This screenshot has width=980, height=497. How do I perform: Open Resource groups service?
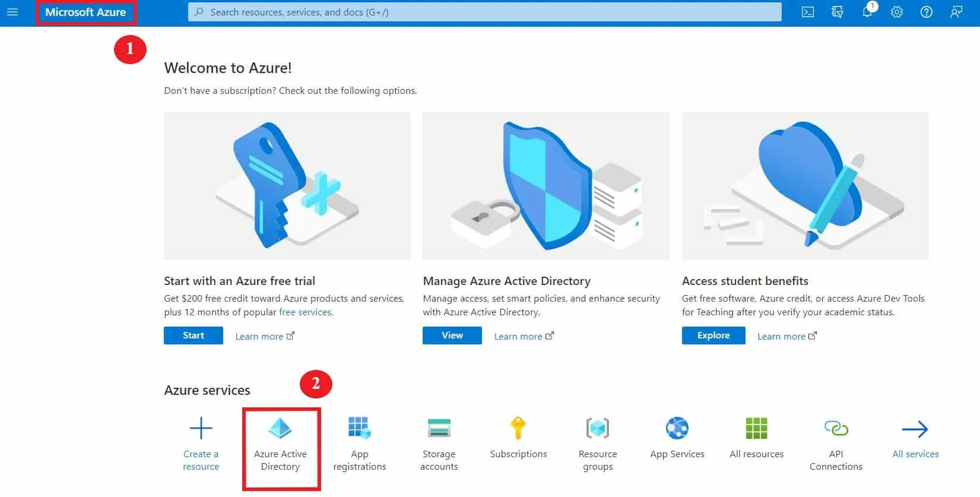pyautogui.click(x=598, y=429)
